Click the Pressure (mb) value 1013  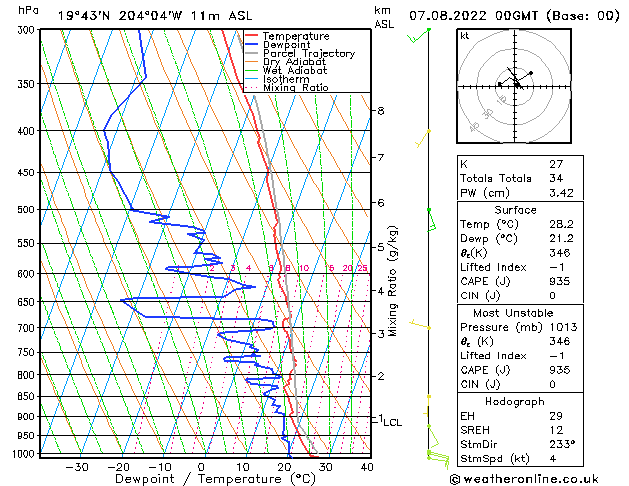[x=563, y=327]
